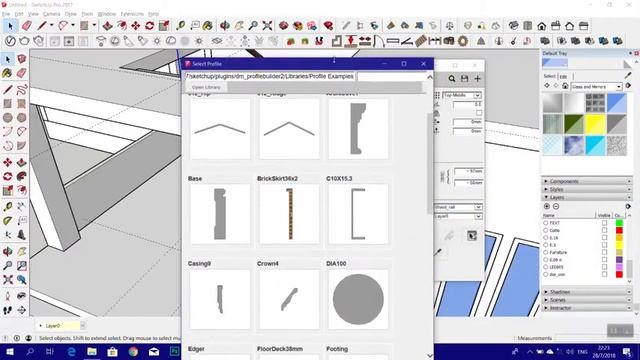Launch Chrome from the taskbar

(x=133, y=351)
